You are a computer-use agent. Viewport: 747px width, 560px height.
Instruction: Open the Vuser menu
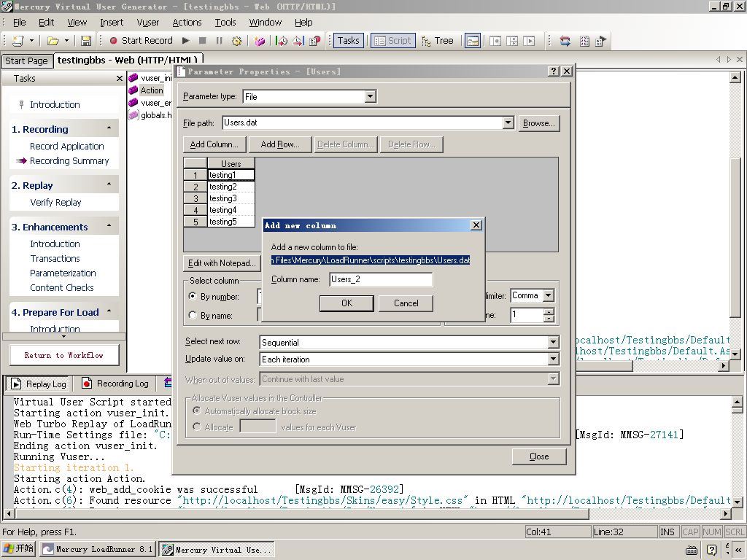tap(148, 23)
